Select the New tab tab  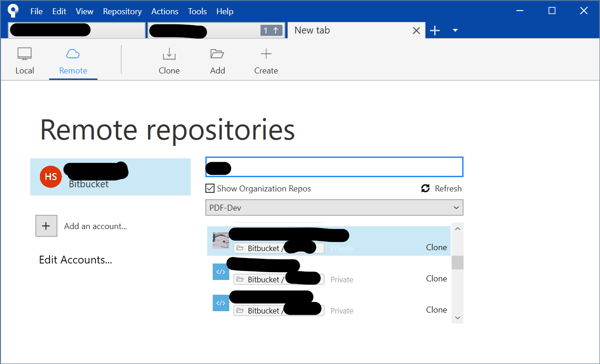click(356, 30)
